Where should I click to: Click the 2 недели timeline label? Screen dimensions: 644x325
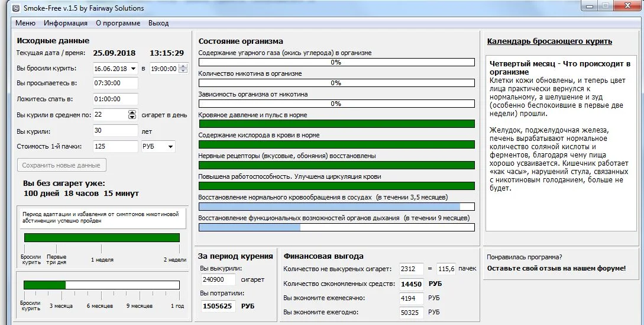175,260
